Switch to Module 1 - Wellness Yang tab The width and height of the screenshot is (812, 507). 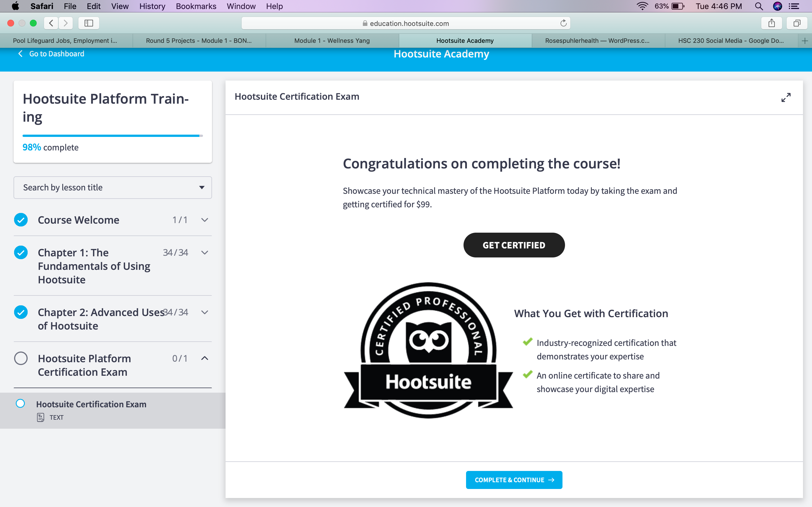[332, 41]
